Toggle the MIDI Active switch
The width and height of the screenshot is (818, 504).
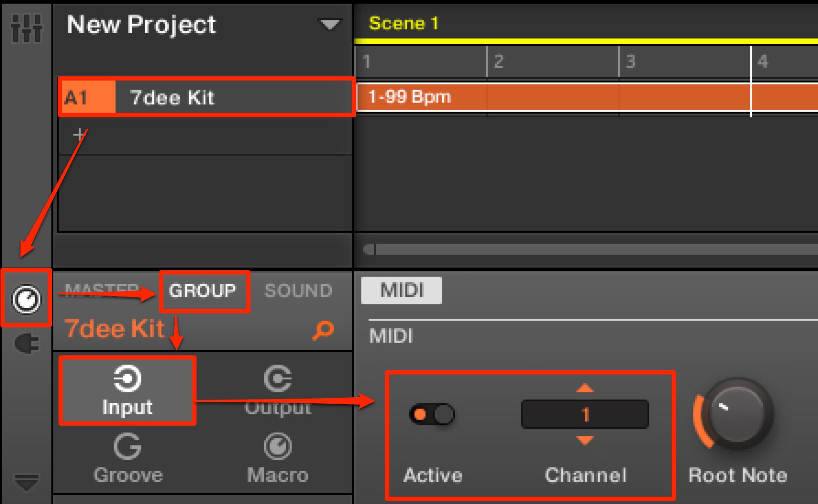[431, 414]
